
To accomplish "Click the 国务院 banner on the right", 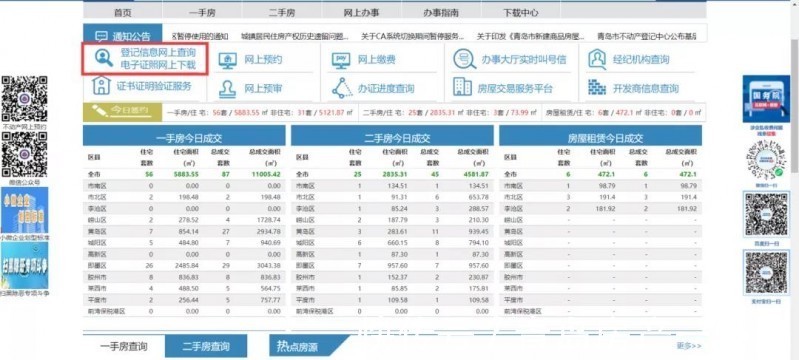I will pyautogui.click(x=766, y=99).
